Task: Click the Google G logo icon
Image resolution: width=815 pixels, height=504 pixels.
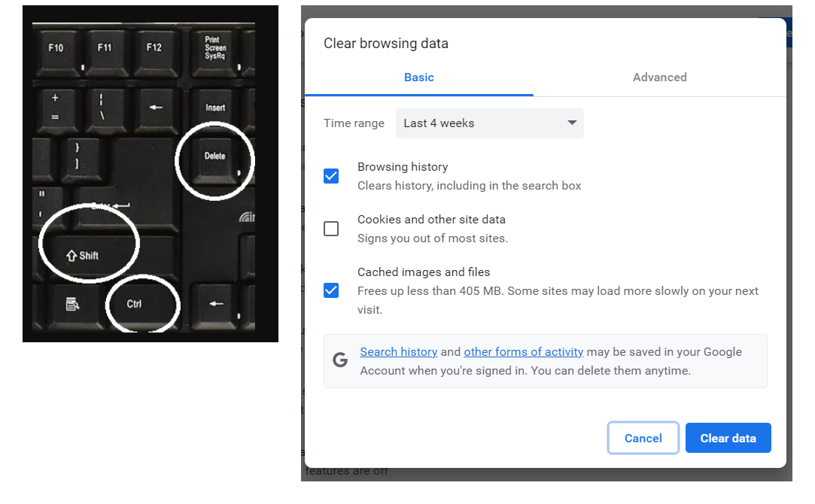Action: coord(340,360)
